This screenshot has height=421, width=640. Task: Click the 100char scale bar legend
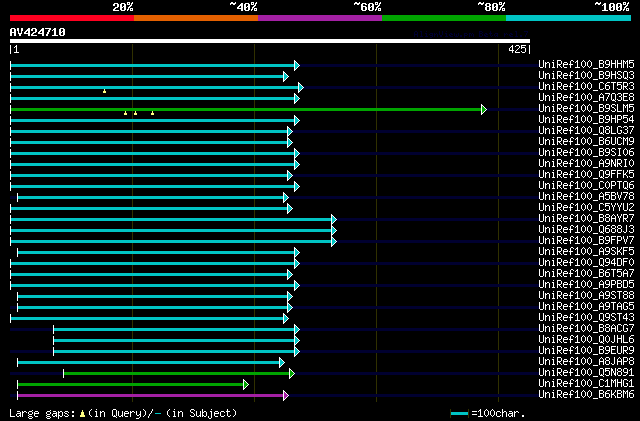[460, 413]
